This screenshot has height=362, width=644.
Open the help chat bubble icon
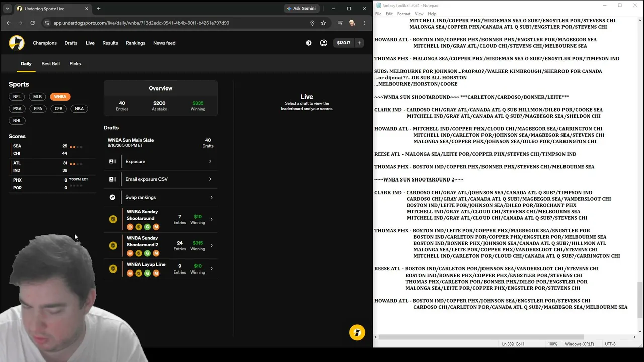coord(357,332)
